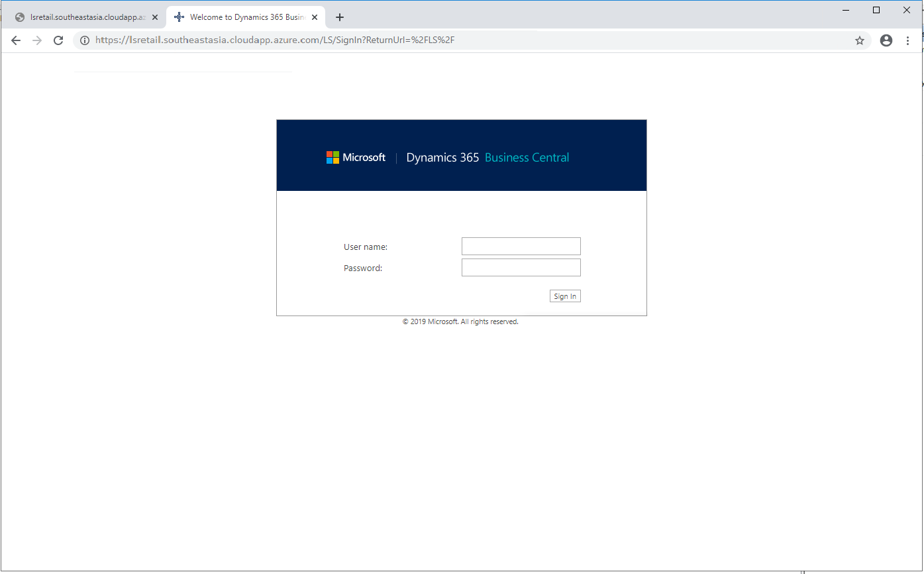Click Business Central heading text
The image size is (924, 574).
pyautogui.click(x=527, y=158)
